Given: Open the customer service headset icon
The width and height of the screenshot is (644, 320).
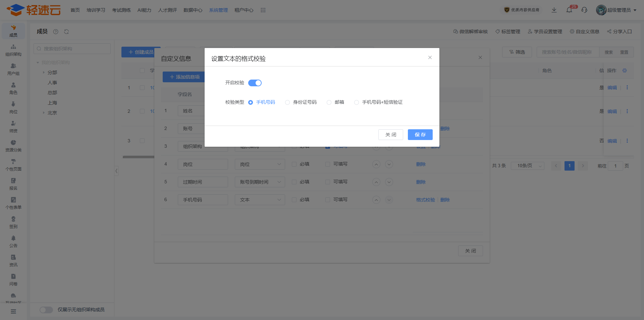Looking at the screenshot, I should pyautogui.click(x=584, y=10).
